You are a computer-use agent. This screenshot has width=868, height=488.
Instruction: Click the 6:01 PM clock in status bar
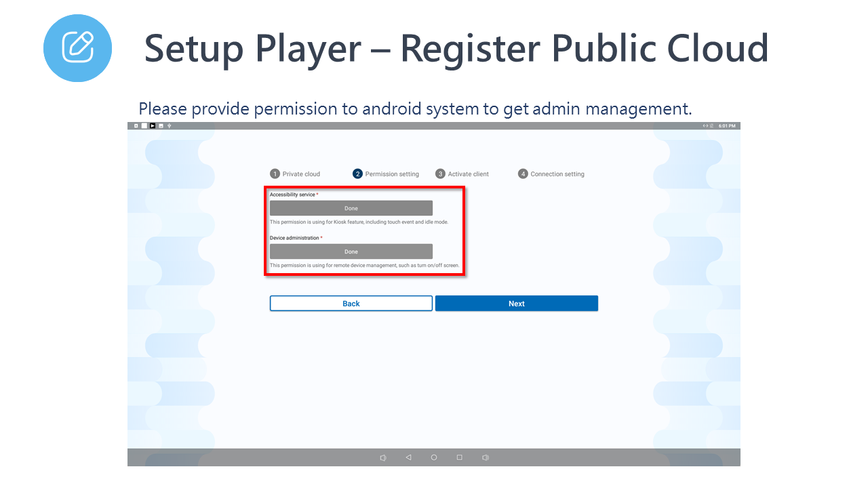coord(727,126)
